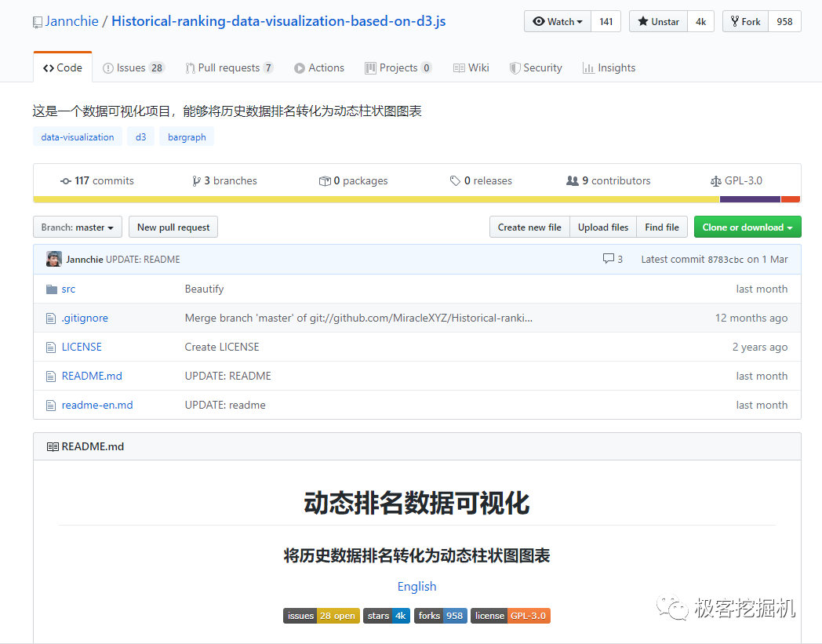
Task: Open the Create LICENSE commit message
Action: [222, 347]
